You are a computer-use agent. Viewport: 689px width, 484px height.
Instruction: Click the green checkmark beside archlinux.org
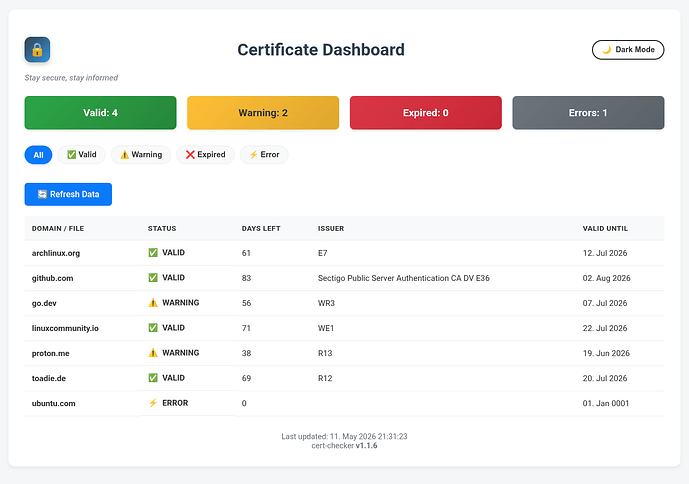[153, 253]
